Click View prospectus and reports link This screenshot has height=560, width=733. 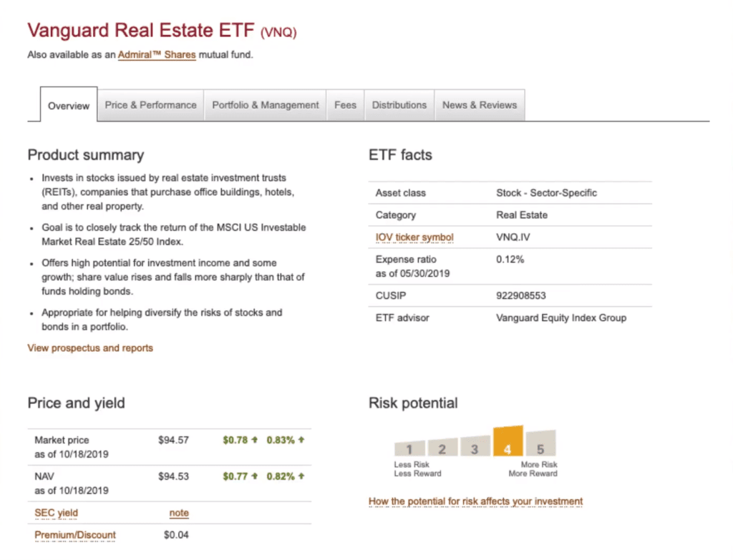[90, 348]
